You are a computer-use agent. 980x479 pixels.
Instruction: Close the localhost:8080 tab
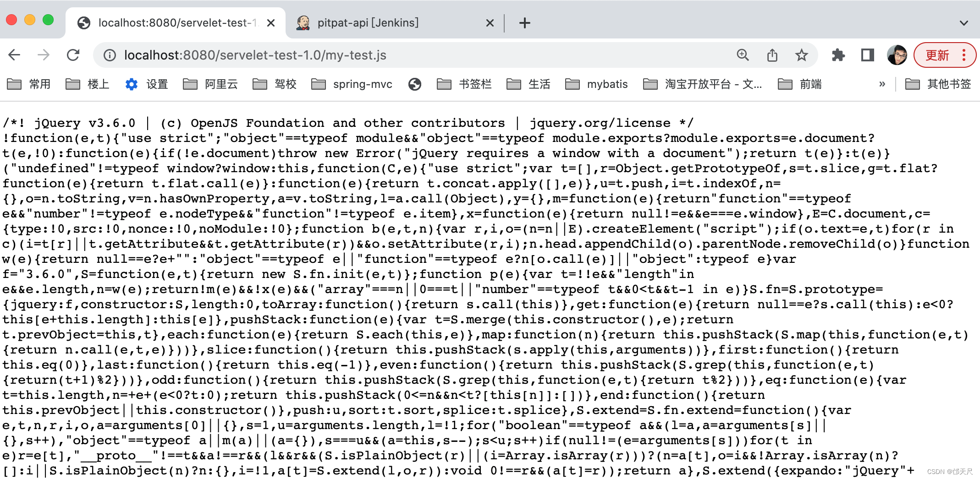(x=271, y=23)
